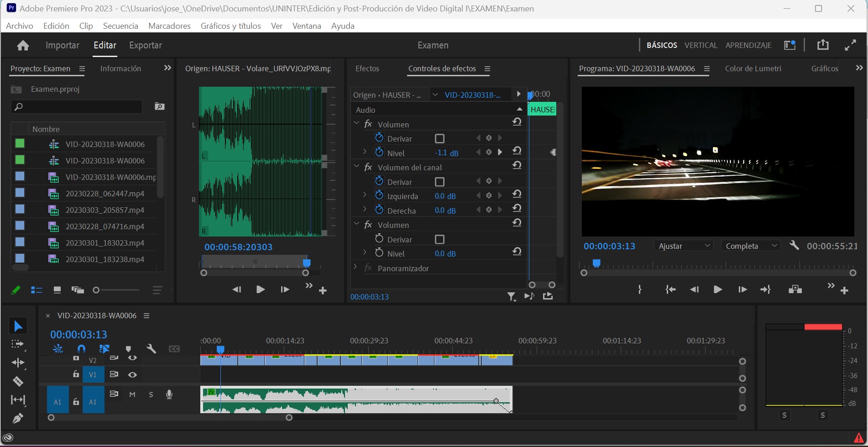The image size is (868, 447).
Task: Toggle V1 track output eye
Action: pyautogui.click(x=132, y=375)
